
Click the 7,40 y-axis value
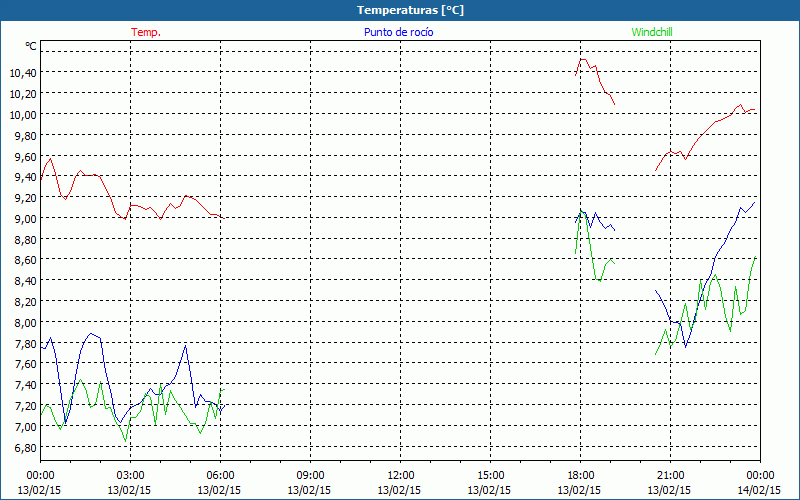click(x=25, y=385)
